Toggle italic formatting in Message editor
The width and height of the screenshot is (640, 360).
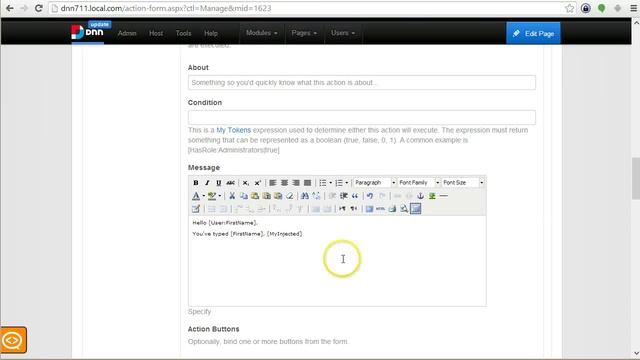pyautogui.click(x=207, y=183)
